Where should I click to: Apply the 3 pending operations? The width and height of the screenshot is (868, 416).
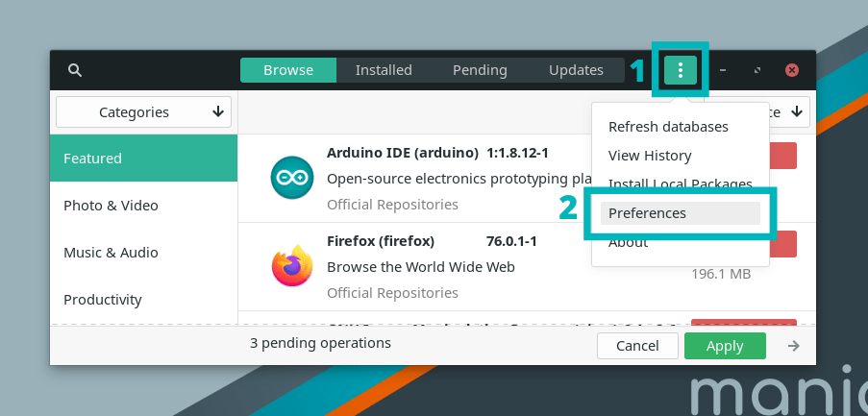(x=725, y=346)
